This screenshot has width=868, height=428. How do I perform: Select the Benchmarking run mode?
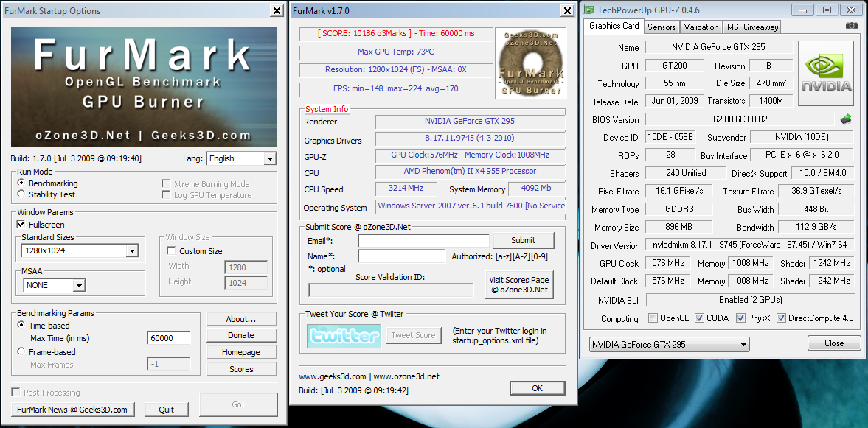coord(21,183)
